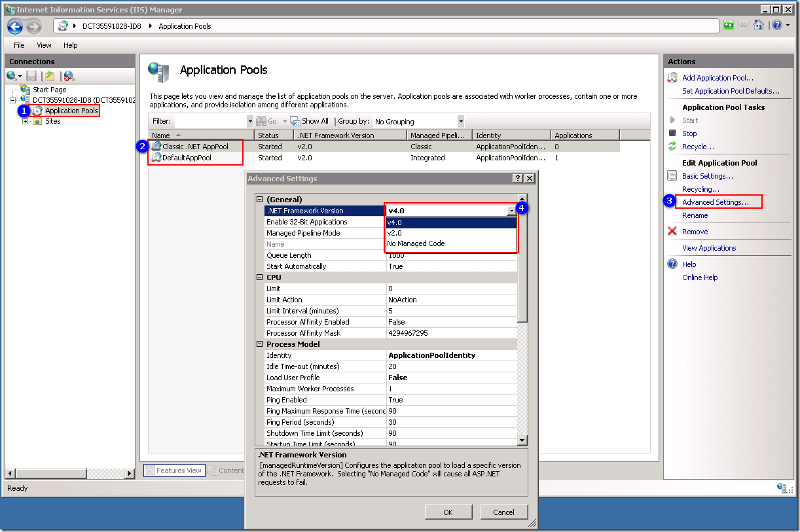Open the File menu
This screenshot has height=532, width=800.
tap(19, 45)
